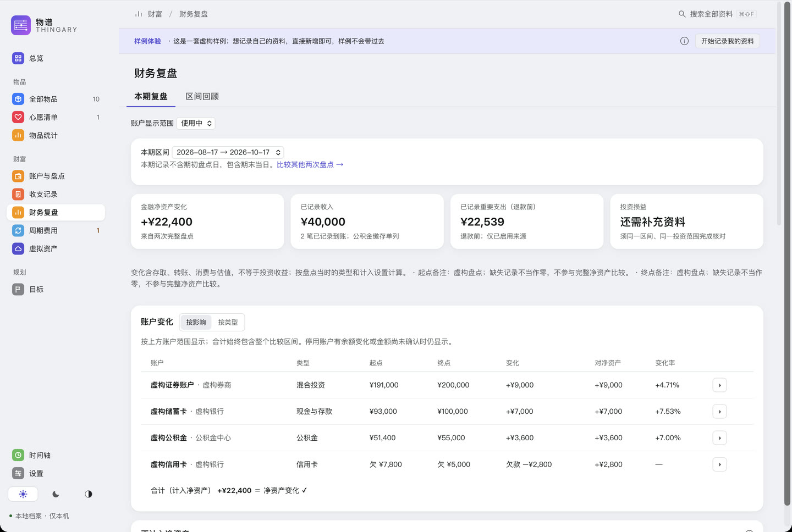
Task: Open 心愿清单 heart icon
Action: point(18,117)
